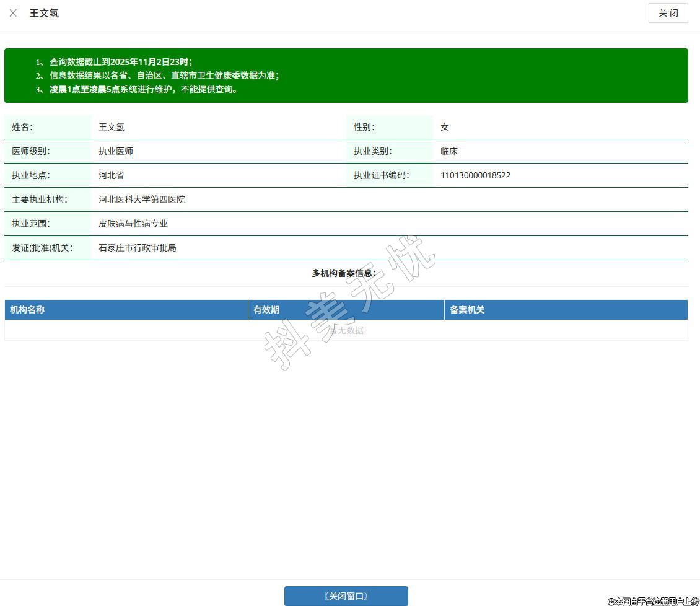This screenshot has width=700, height=606.
Task: Click the 河北医科大学第四医院 institution text
Action: point(142,200)
